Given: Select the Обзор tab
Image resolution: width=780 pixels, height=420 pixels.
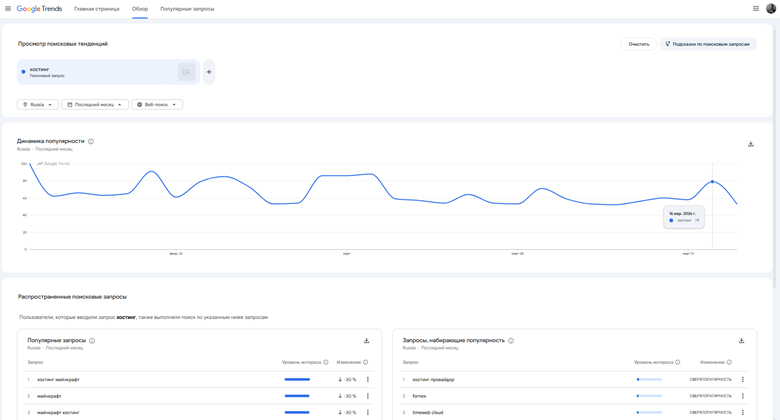Looking at the screenshot, I should pyautogui.click(x=140, y=9).
